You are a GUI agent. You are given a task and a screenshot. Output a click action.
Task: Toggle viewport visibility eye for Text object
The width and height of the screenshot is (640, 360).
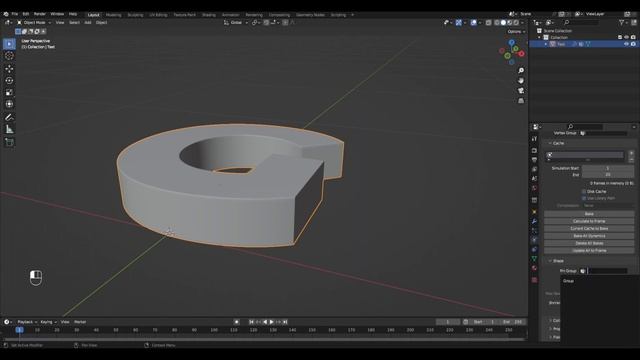[x=626, y=44]
